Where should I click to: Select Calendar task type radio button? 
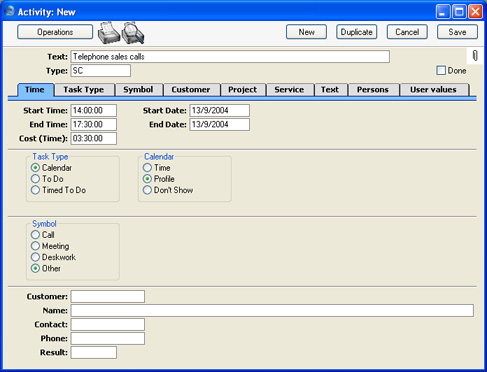[35, 168]
